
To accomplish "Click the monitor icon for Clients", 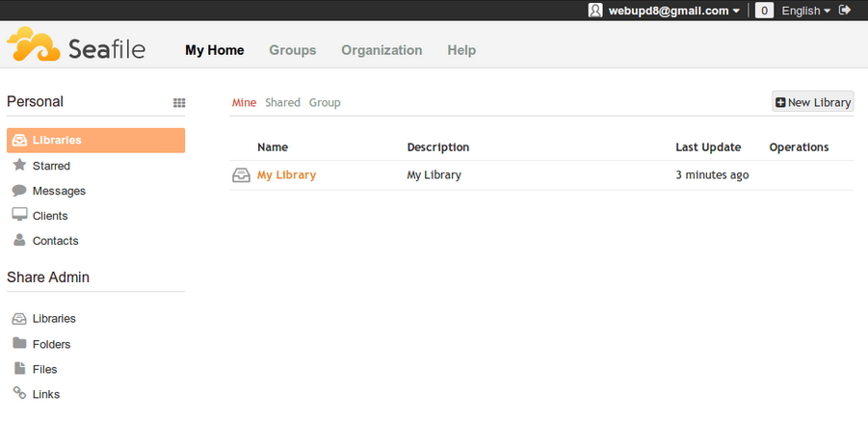I will pyautogui.click(x=19, y=215).
